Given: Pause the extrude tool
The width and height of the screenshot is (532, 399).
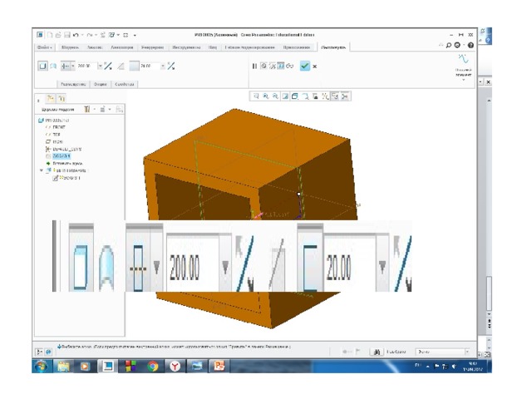Looking at the screenshot, I should 255,66.
